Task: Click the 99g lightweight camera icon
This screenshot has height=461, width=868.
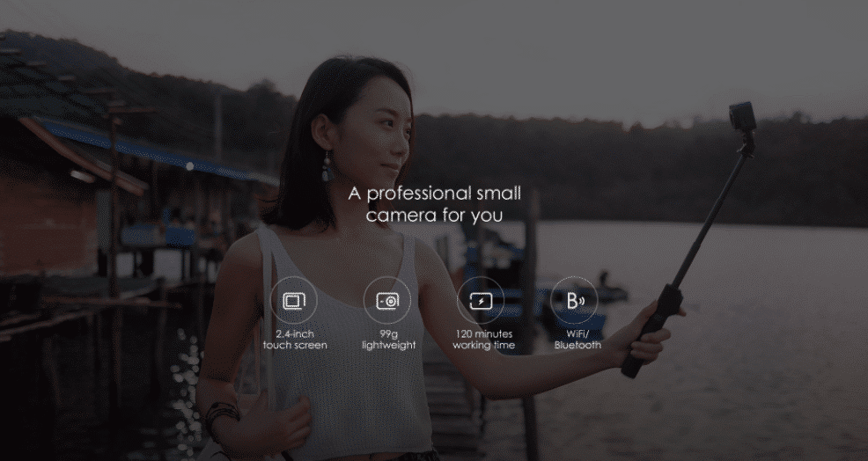Action: (387, 301)
